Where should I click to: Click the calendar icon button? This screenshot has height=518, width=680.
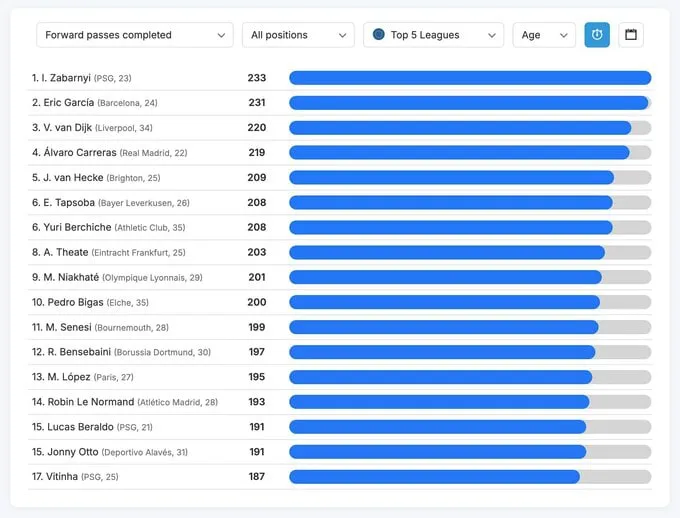(x=631, y=35)
